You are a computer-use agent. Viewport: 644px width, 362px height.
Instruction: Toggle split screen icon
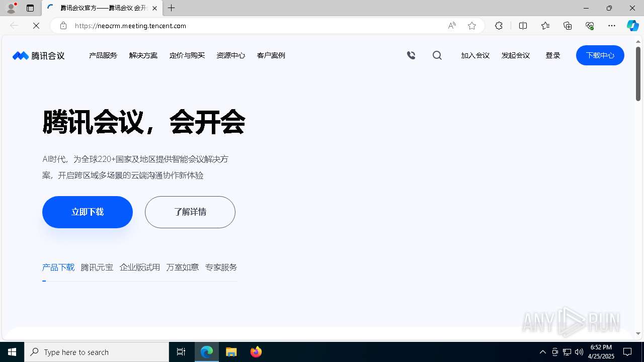[x=523, y=26]
